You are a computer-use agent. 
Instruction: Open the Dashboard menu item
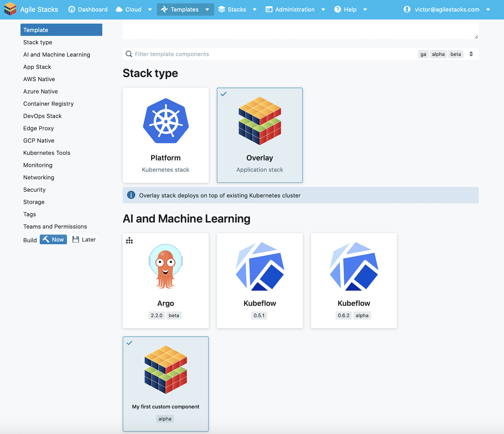(x=88, y=9)
